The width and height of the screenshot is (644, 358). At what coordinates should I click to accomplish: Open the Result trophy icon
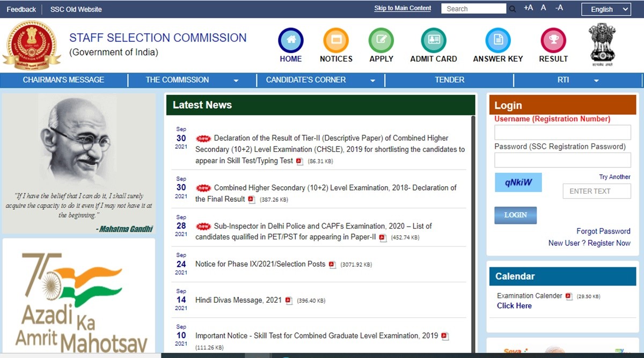553,40
